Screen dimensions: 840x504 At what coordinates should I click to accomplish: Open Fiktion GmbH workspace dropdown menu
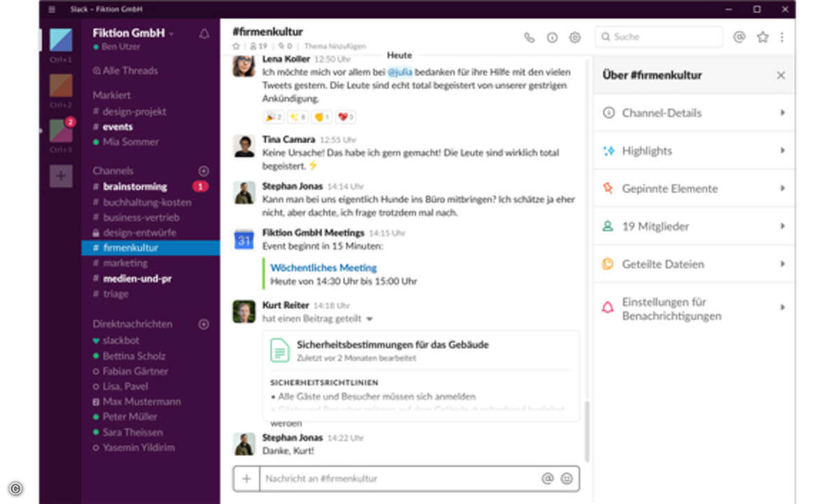(x=133, y=33)
